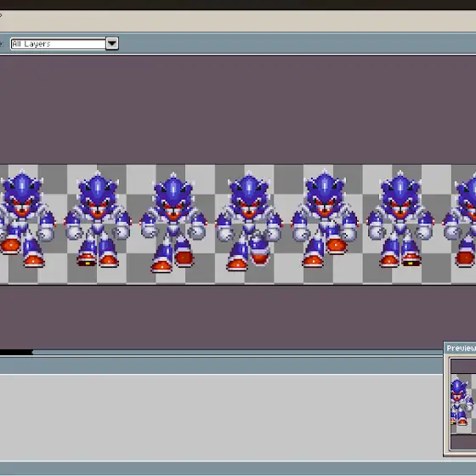476x476 pixels.
Task: Select the second robot sprite frame in strip
Action: pyautogui.click(x=98, y=219)
